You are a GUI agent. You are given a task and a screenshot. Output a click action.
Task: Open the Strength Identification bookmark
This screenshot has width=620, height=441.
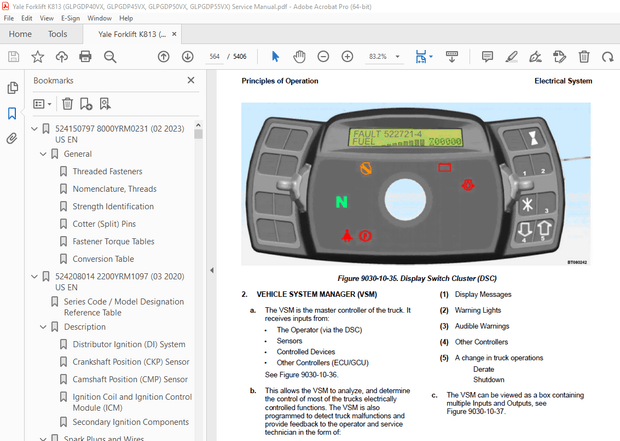pos(113,206)
